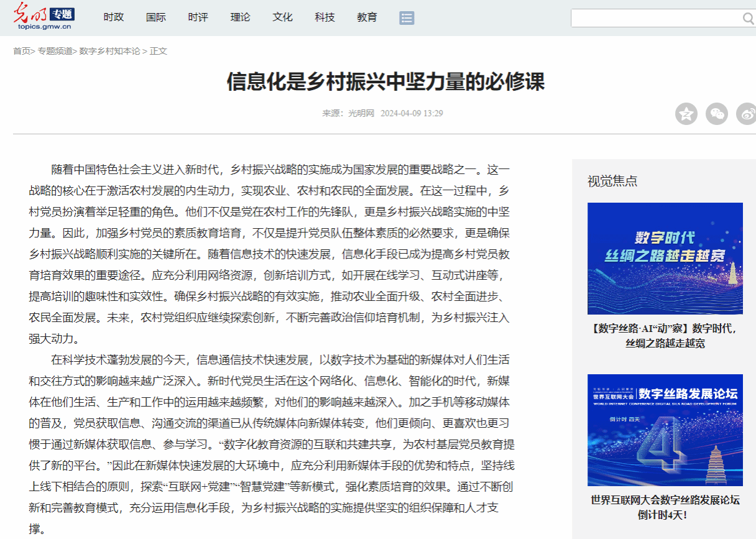
Task: Go to 专题频道 breadcrumb
Action: 55,51
